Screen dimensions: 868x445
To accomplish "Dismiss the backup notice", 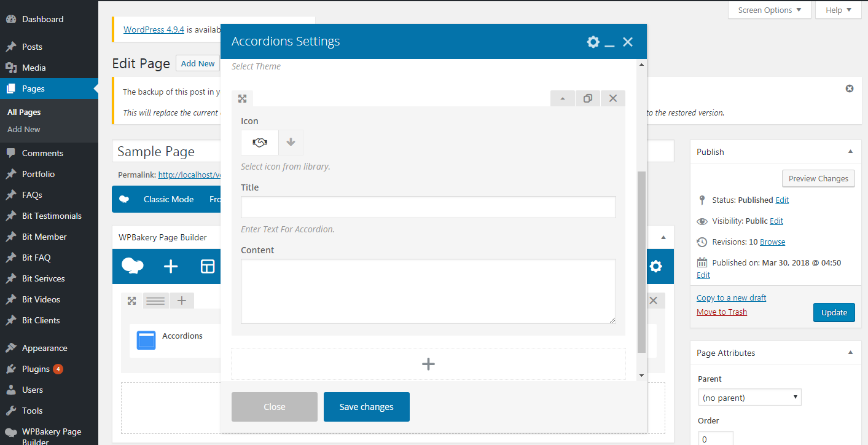I will [x=850, y=89].
